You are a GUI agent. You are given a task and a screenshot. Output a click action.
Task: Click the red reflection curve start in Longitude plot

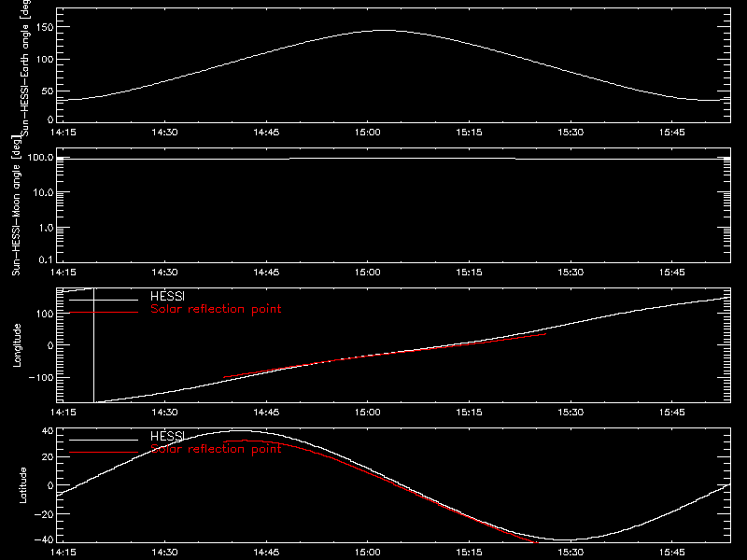(x=224, y=377)
